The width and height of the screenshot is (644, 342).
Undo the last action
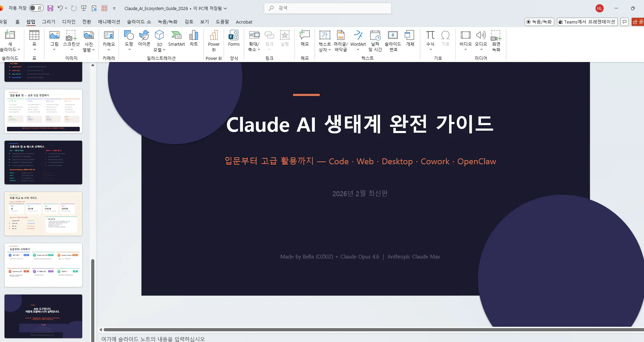click(x=60, y=8)
